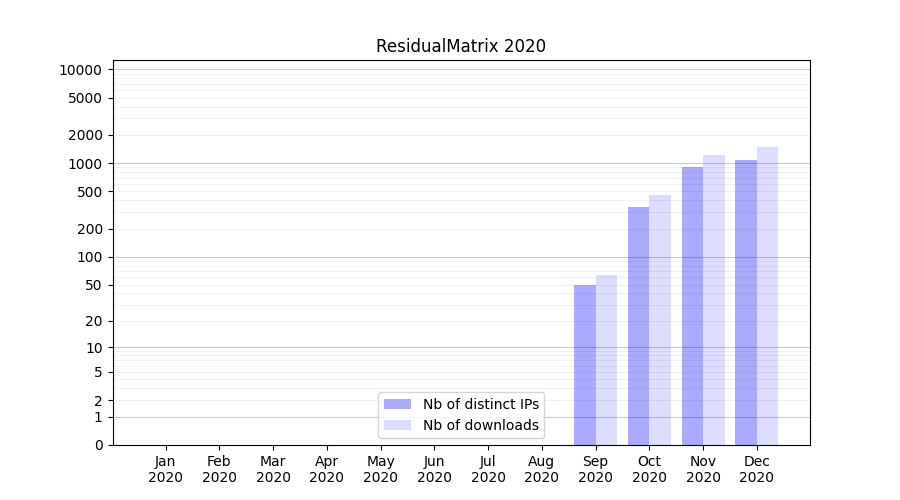Viewport: 900px width, 500px height.
Task: Pick the Dec 2020 distinct IPs bar
Action: tap(746, 302)
